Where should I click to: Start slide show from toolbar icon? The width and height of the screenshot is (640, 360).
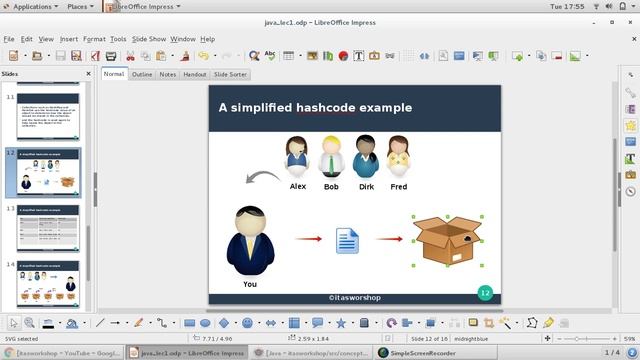[478, 56]
